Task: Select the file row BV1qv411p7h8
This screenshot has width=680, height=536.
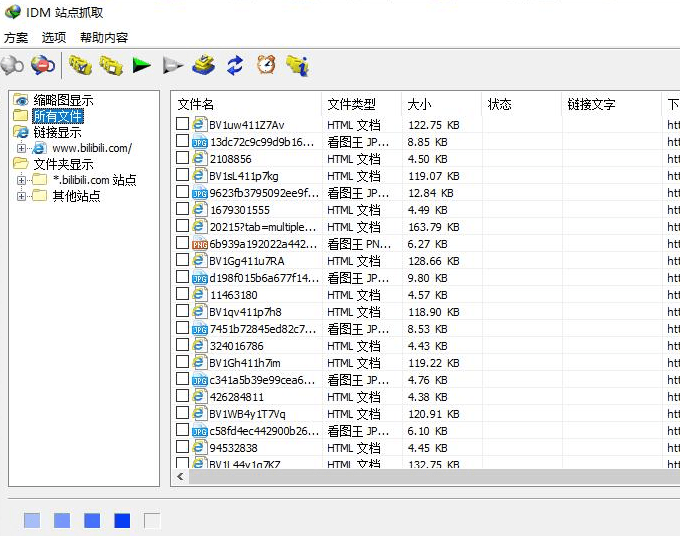Action: click(x=427, y=312)
